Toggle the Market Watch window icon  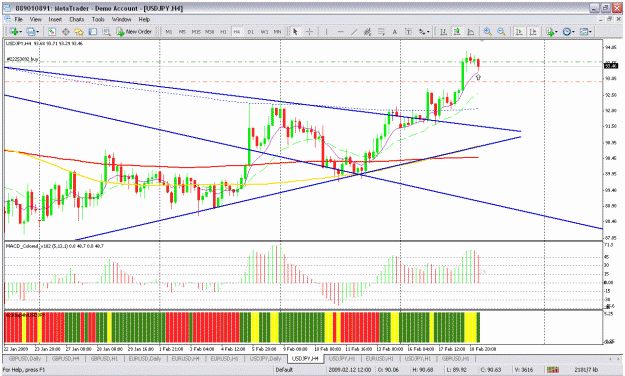coord(52,31)
